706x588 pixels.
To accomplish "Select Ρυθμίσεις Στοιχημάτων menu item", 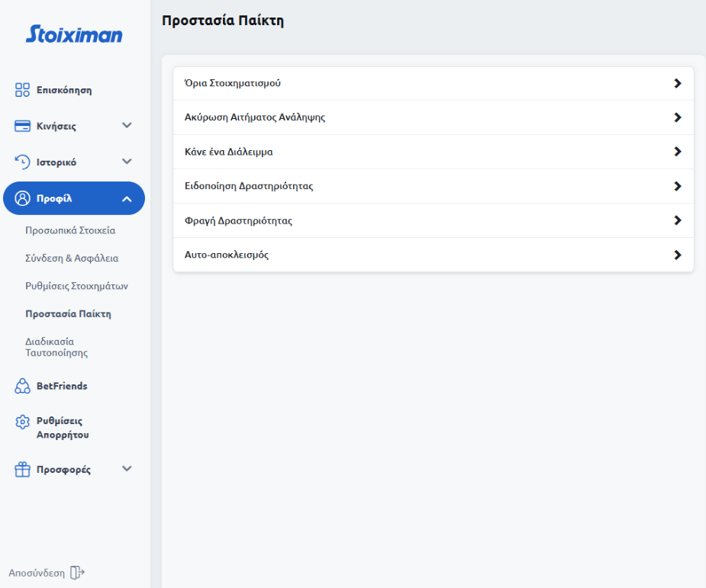I will coord(76,286).
